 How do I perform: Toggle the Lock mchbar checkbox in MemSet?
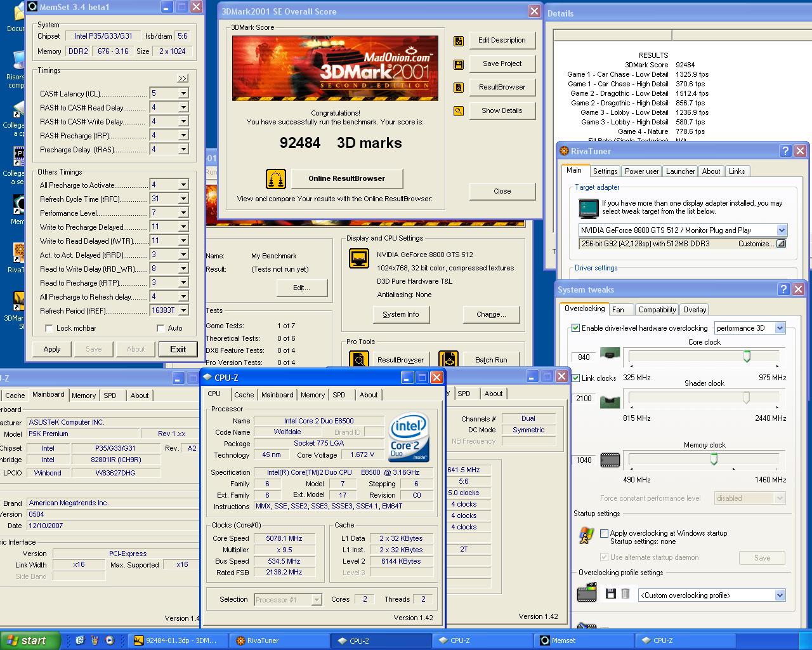tap(49, 328)
